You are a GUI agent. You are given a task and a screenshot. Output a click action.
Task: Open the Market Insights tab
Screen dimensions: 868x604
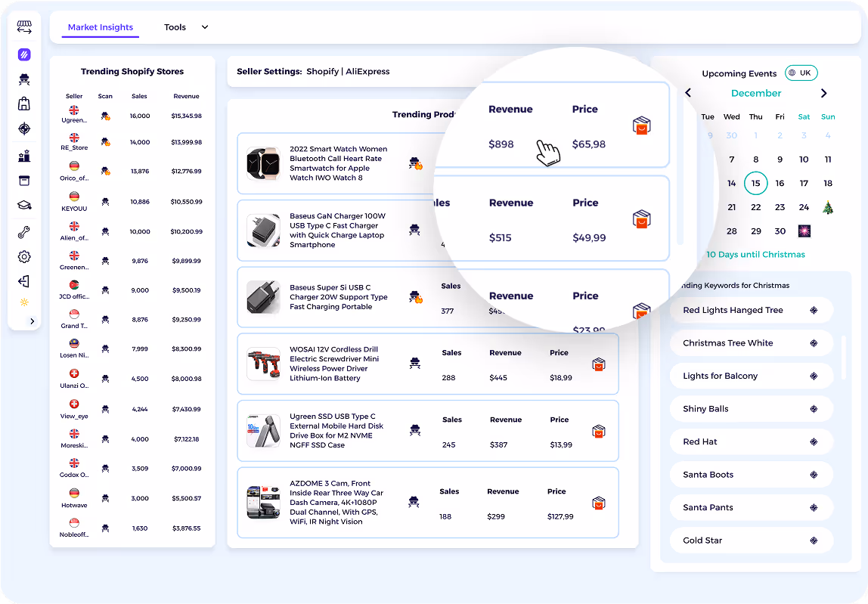101,27
